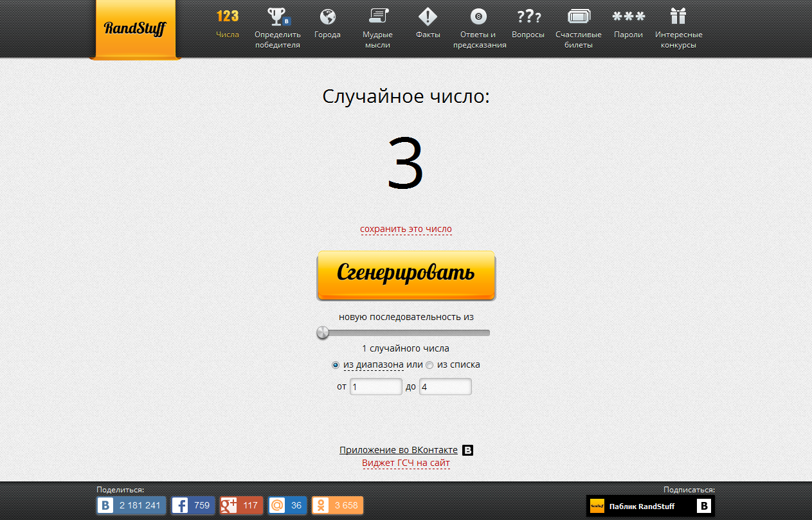Click the 'от' minimum value field
Viewport: 812px width, 520px height.
(375, 387)
